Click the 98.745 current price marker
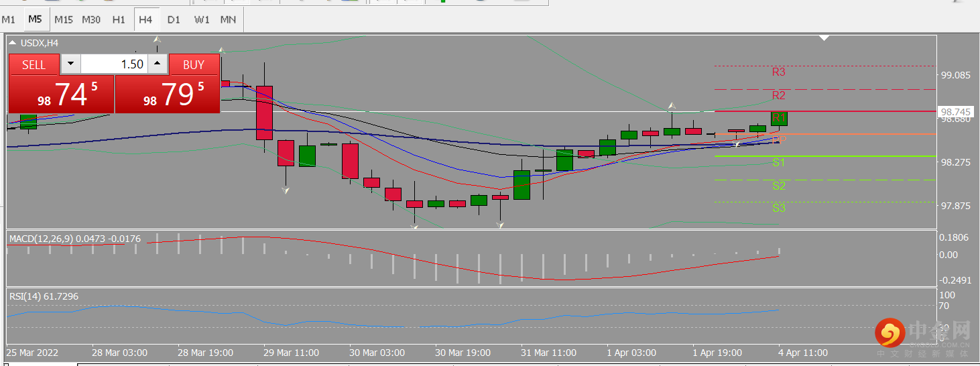The height and width of the screenshot is (366, 980). pyautogui.click(x=956, y=111)
